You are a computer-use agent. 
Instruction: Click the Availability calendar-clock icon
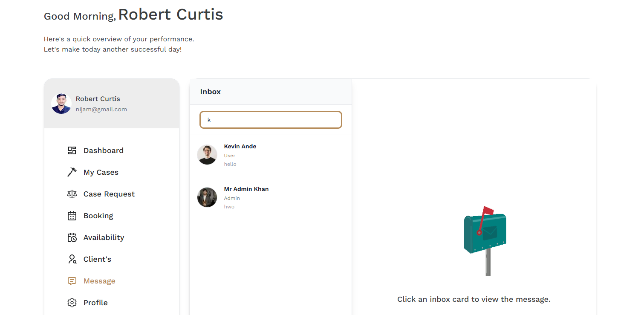72,237
